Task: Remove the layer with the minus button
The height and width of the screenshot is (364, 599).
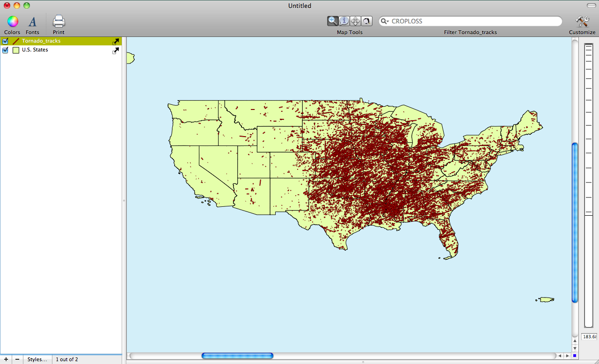Action: [x=17, y=359]
